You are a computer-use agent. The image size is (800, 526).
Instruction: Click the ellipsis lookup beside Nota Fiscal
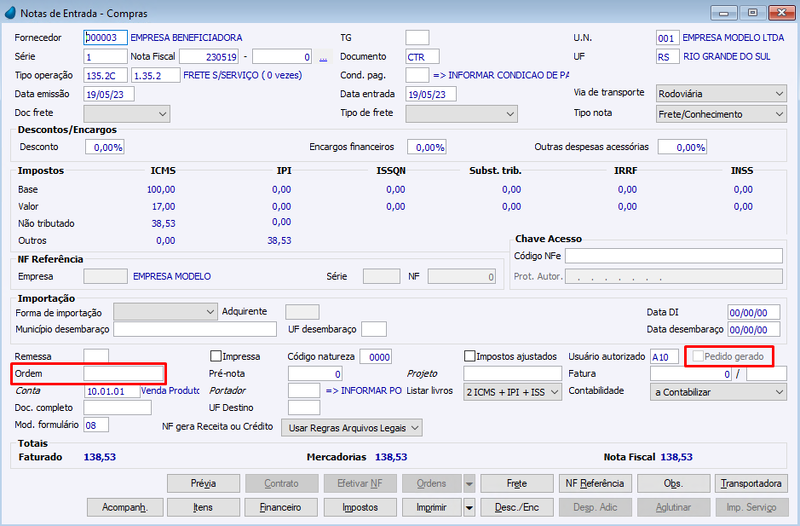[x=323, y=57]
